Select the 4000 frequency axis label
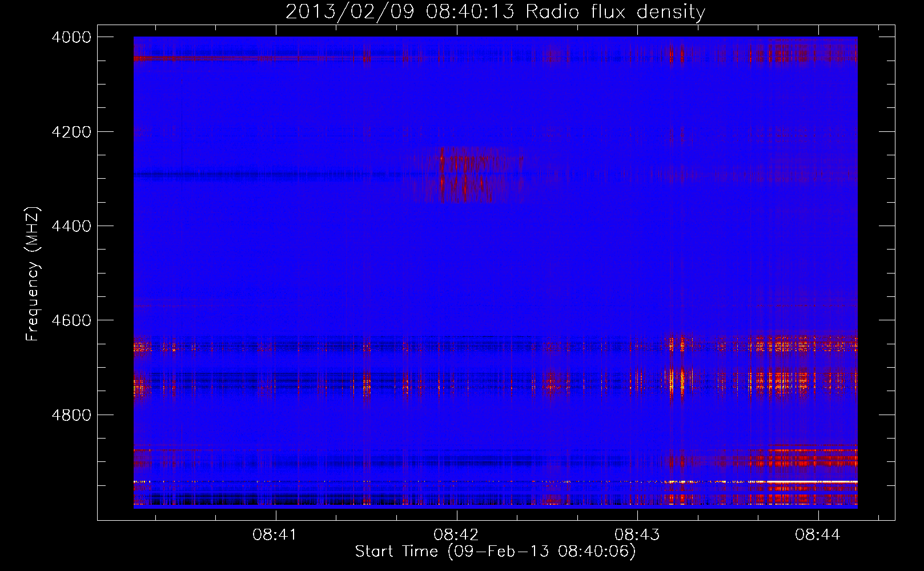This screenshot has height=571, width=924. pyautogui.click(x=71, y=37)
